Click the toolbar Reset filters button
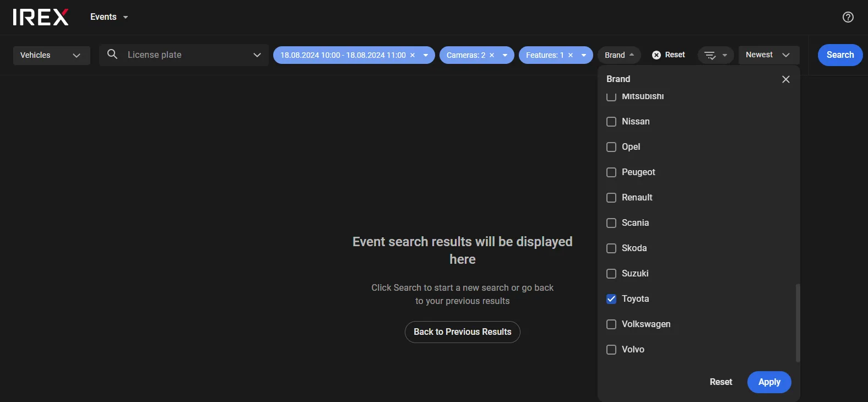Image resolution: width=868 pixels, height=402 pixels. [669, 55]
